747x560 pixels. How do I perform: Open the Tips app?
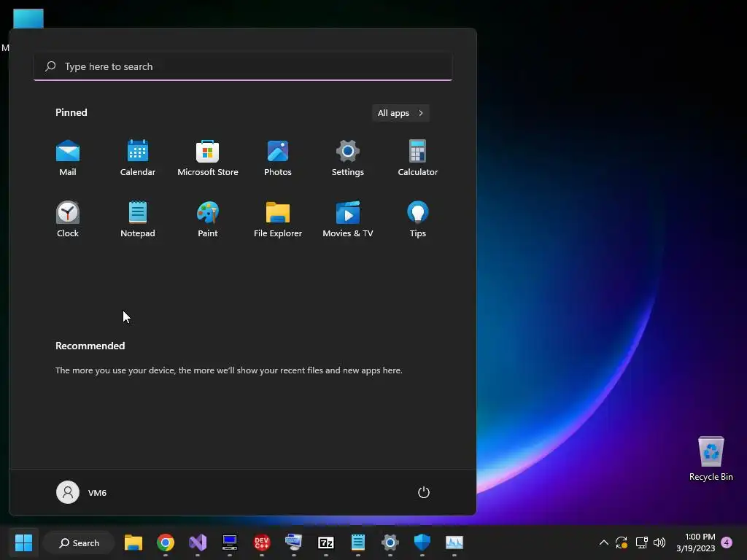click(418, 219)
